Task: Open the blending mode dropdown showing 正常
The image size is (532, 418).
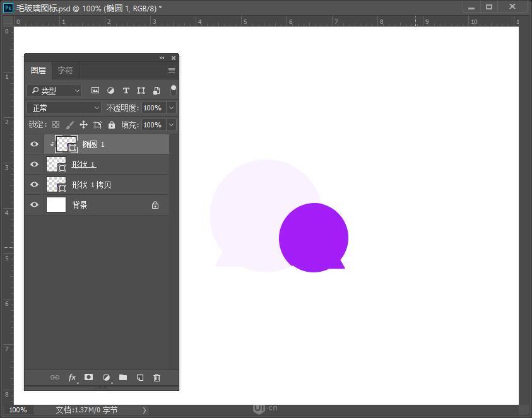Action: (x=63, y=107)
